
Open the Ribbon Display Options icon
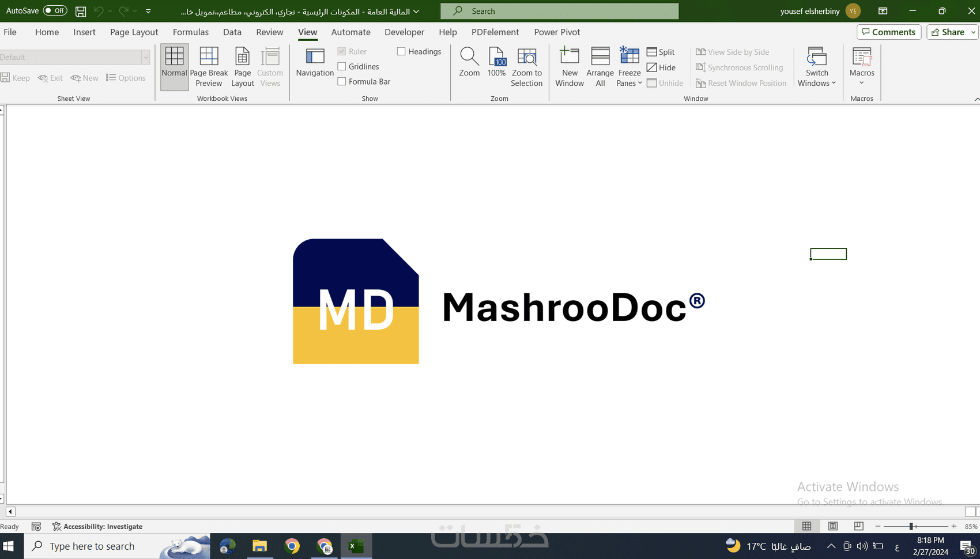[x=883, y=11]
